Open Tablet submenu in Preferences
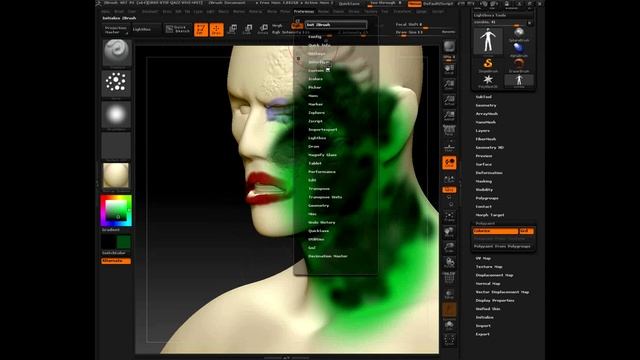Viewport: 640px width, 360px height. tap(315, 163)
